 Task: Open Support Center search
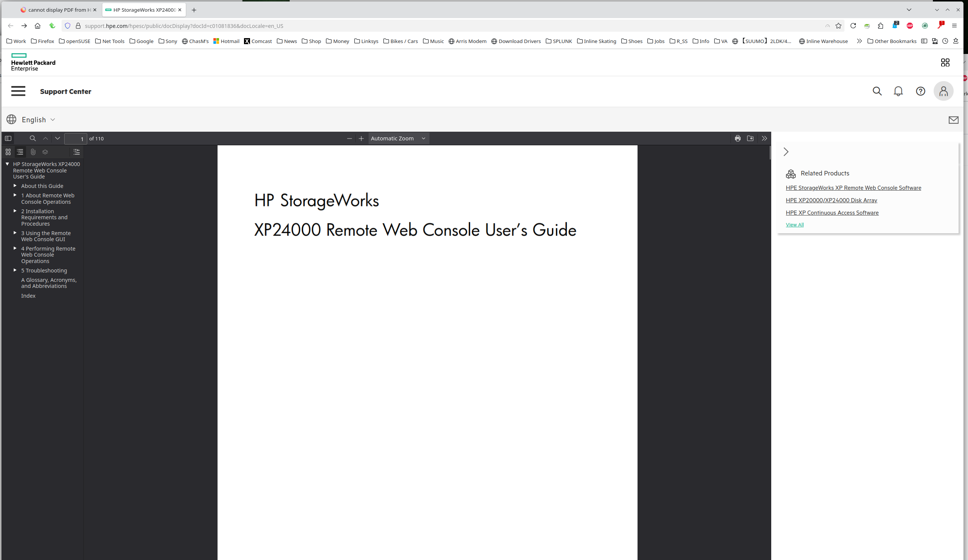(x=877, y=91)
